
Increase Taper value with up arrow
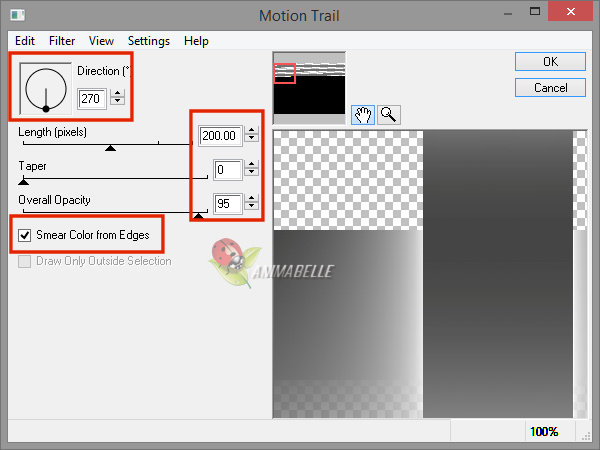point(251,164)
